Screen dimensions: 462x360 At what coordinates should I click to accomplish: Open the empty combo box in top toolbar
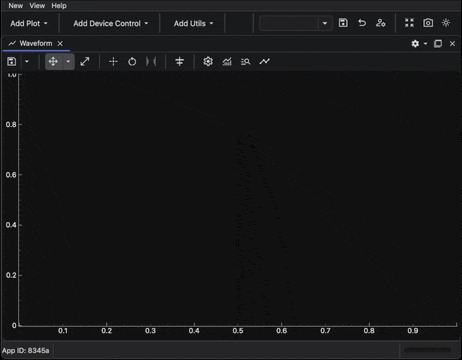(x=296, y=23)
